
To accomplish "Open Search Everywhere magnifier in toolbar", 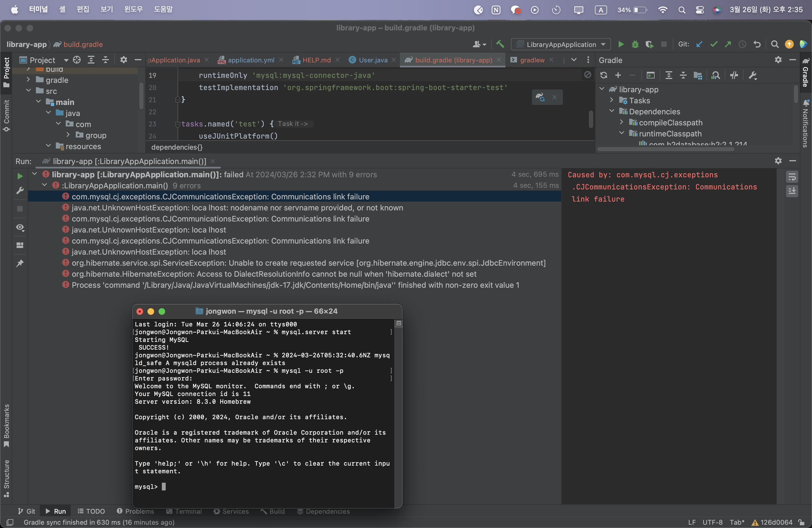I will [x=774, y=44].
